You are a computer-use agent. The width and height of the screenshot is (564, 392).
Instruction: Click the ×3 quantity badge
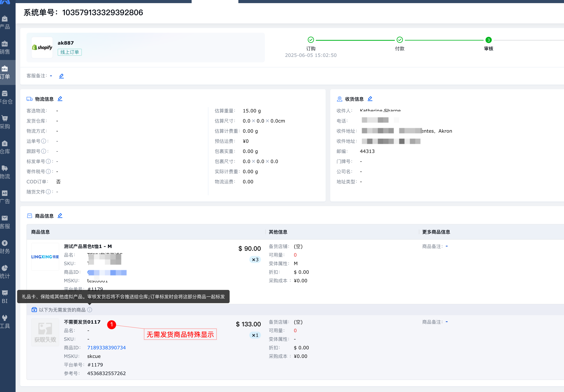click(255, 260)
